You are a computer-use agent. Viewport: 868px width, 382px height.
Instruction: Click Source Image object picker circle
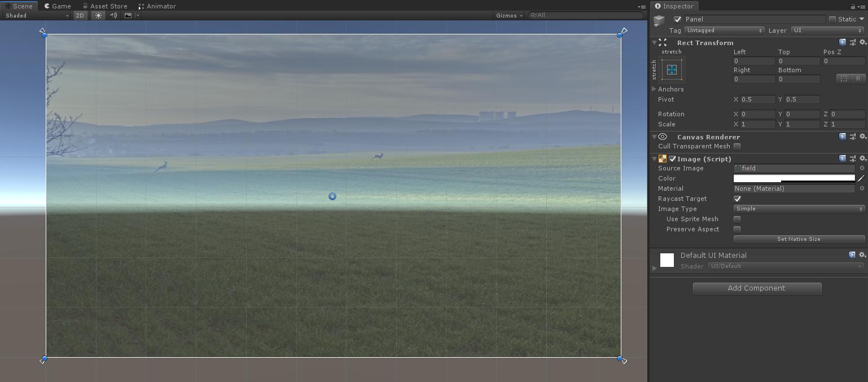862,168
